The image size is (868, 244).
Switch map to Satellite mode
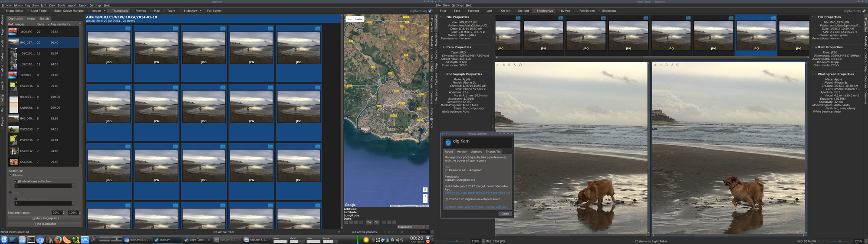(x=358, y=19)
